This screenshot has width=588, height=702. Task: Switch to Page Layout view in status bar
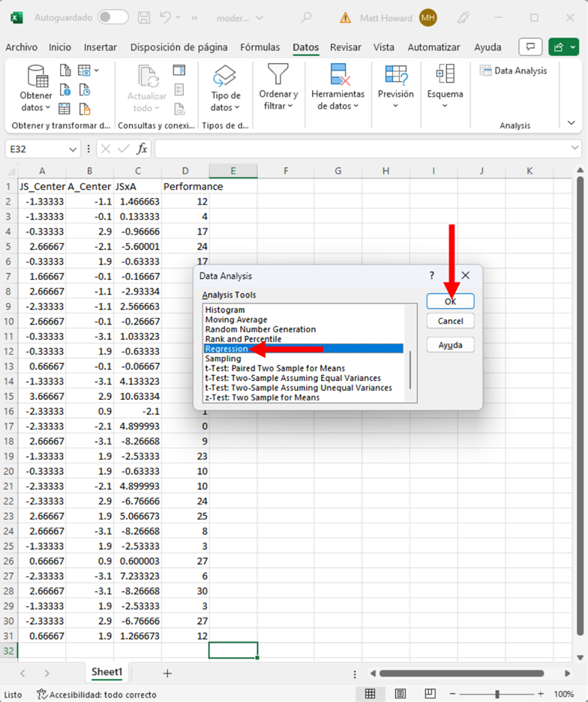tap(402, 694)
